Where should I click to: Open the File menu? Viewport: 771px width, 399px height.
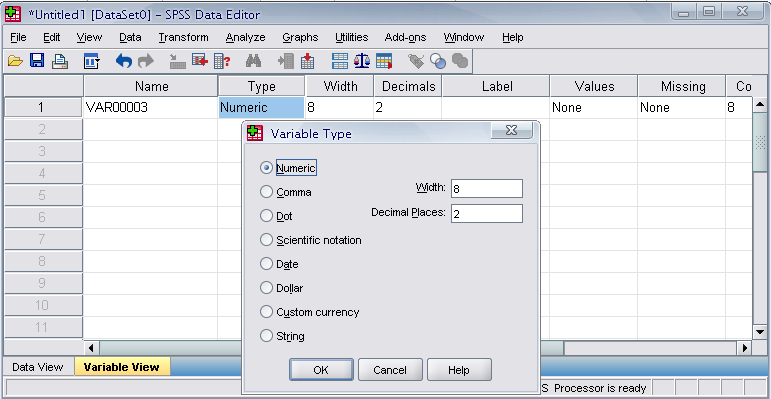pos(18,37)
